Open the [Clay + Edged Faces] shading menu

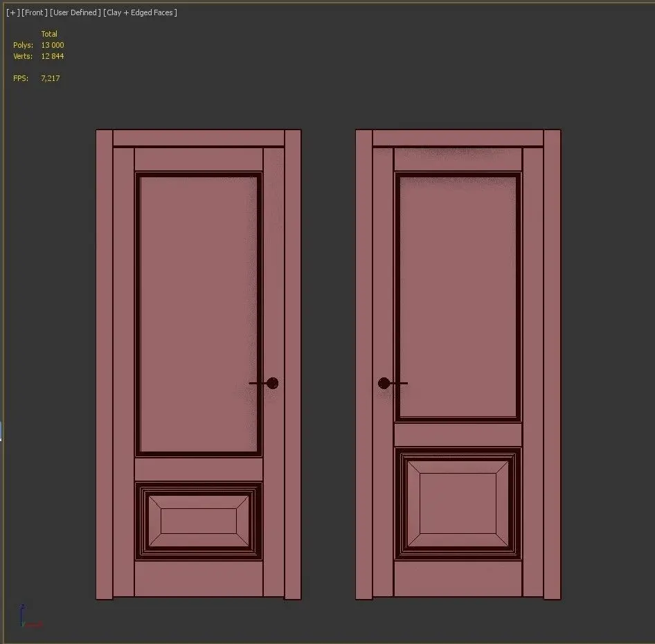[140, 12]
